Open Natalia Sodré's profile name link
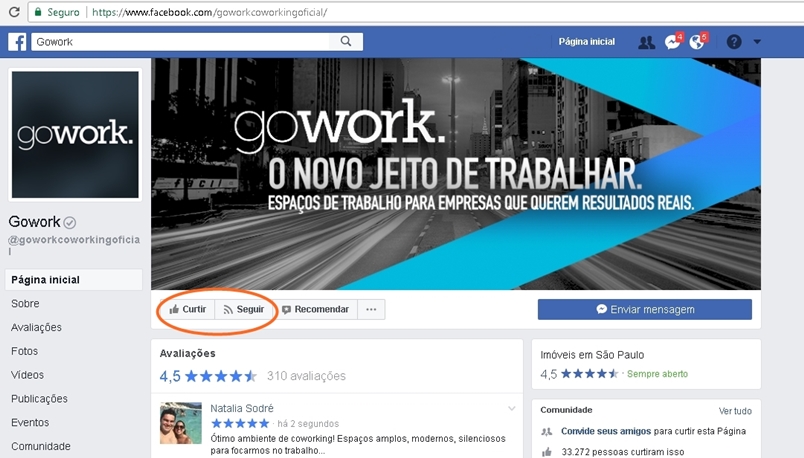 242,408
